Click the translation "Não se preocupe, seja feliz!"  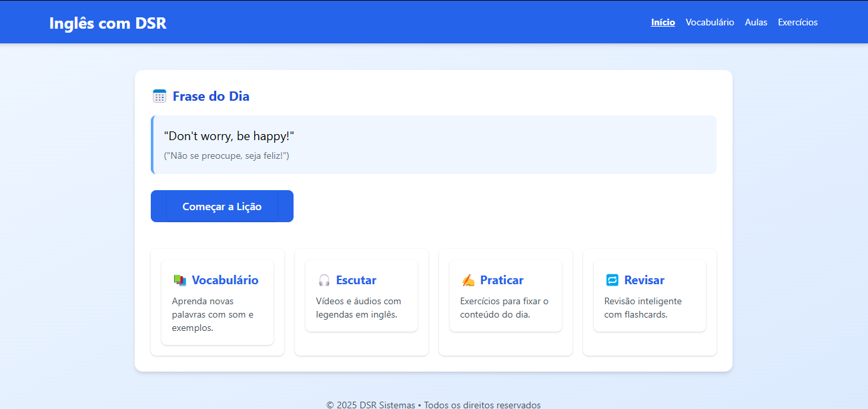(x=227, y=155)
